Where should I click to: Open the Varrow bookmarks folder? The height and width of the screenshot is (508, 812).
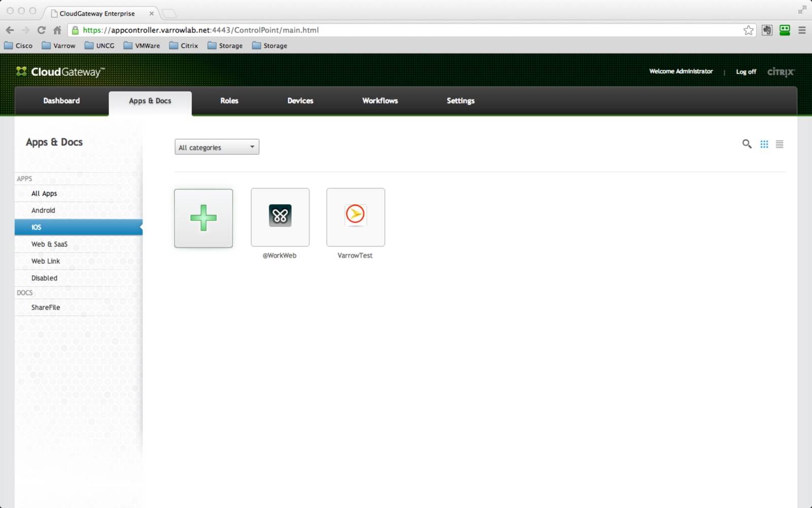tap(58, 46)
